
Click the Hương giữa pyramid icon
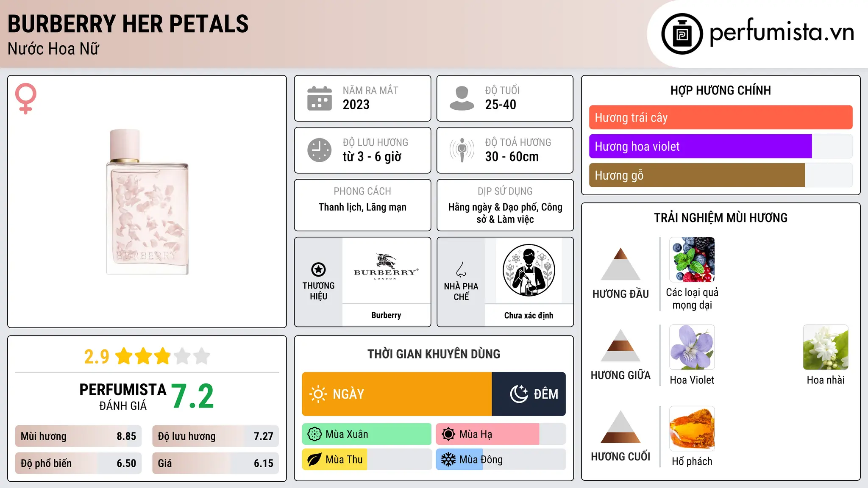[620, 345]
